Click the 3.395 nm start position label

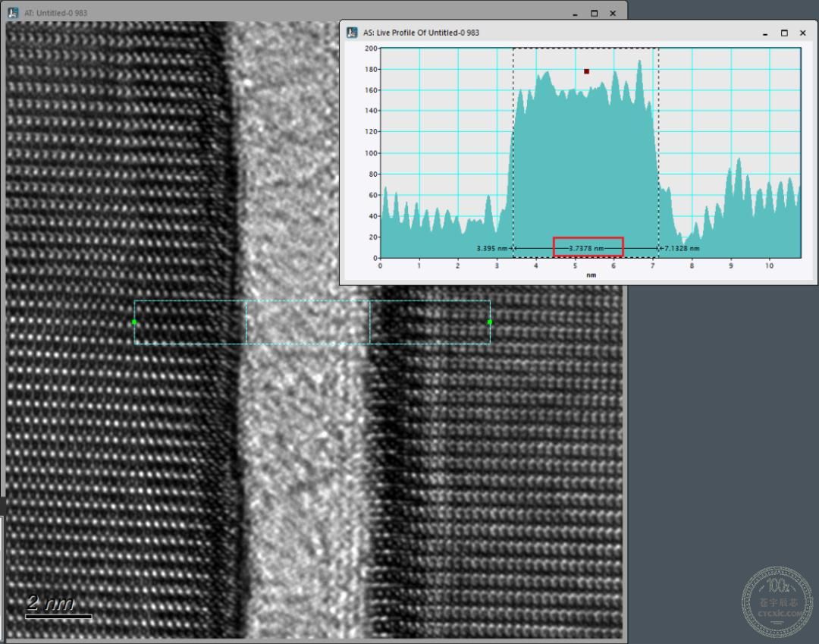click(x=491, y=248)
